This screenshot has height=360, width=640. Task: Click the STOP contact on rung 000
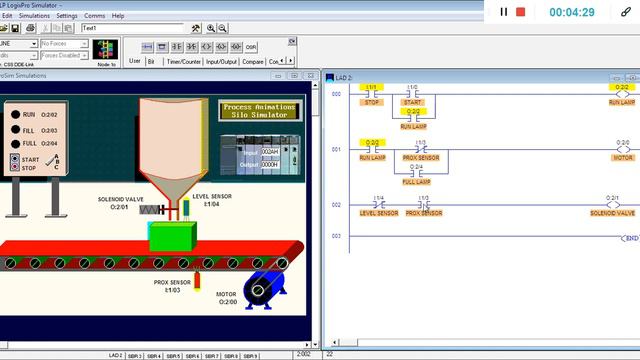[x=371, y=94]
